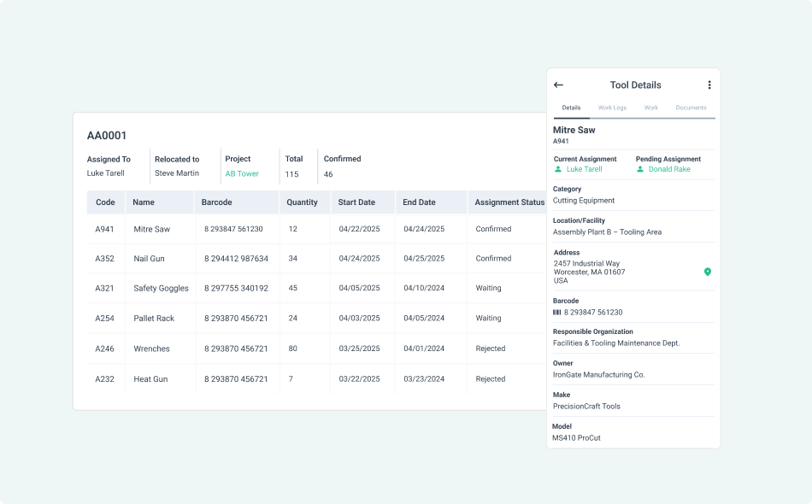Click the back arrow in Tool Details panel
Screen dimensions: 812x504
(558, 85)
